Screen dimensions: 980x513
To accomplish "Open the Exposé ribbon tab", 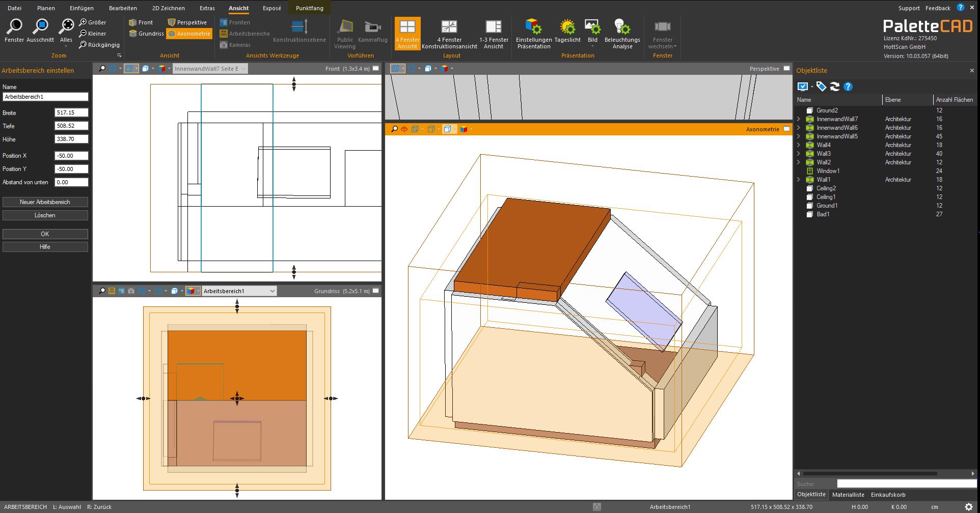I will click(x=271, y=8).
